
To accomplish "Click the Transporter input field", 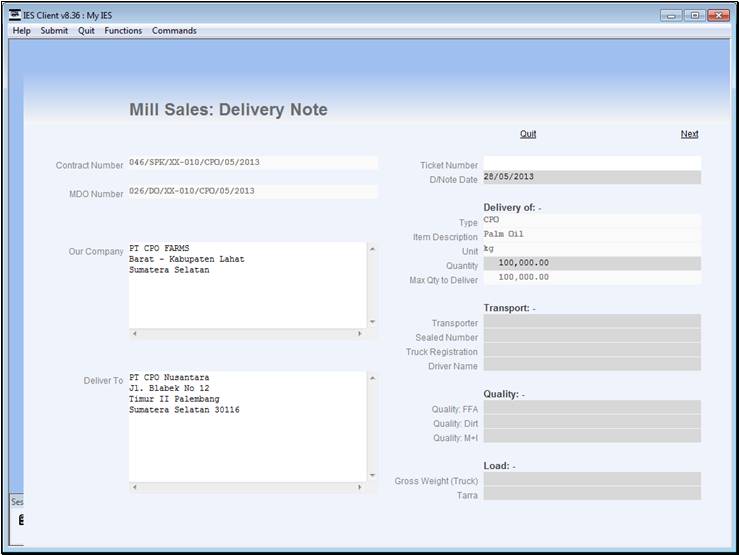I will point(592,321).
